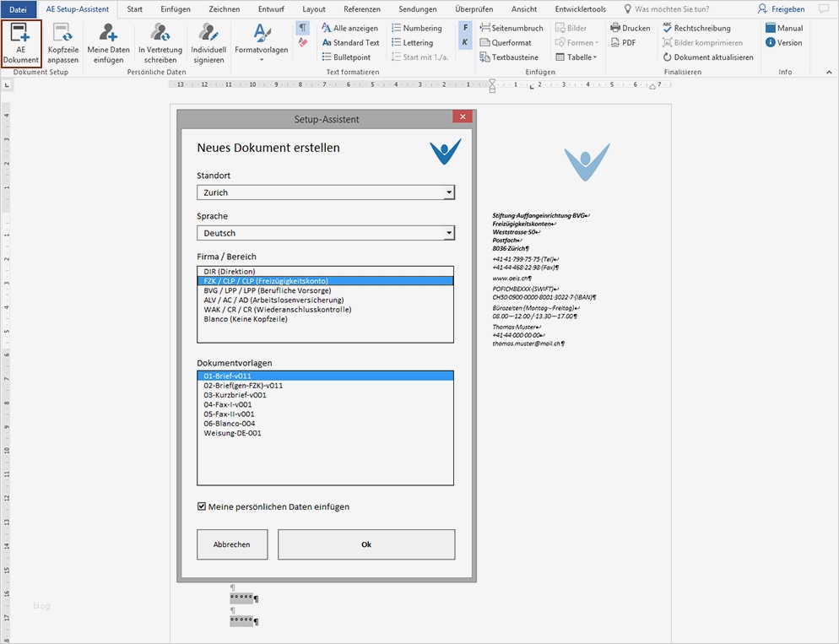Switch to the Start ribbon tab
839x644 pixels.
coord(134,9)
